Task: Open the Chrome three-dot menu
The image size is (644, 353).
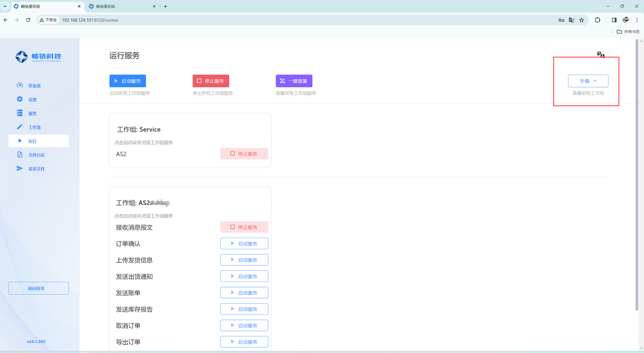Action: 637,20
